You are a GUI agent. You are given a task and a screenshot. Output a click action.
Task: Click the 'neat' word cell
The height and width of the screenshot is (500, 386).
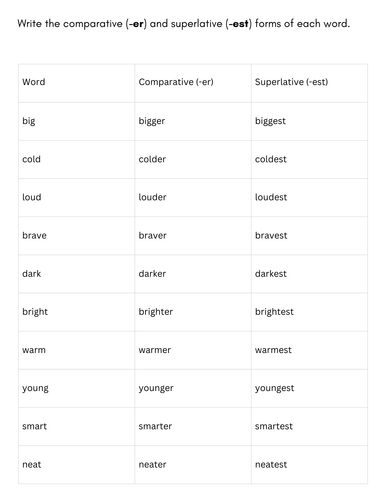77,465
